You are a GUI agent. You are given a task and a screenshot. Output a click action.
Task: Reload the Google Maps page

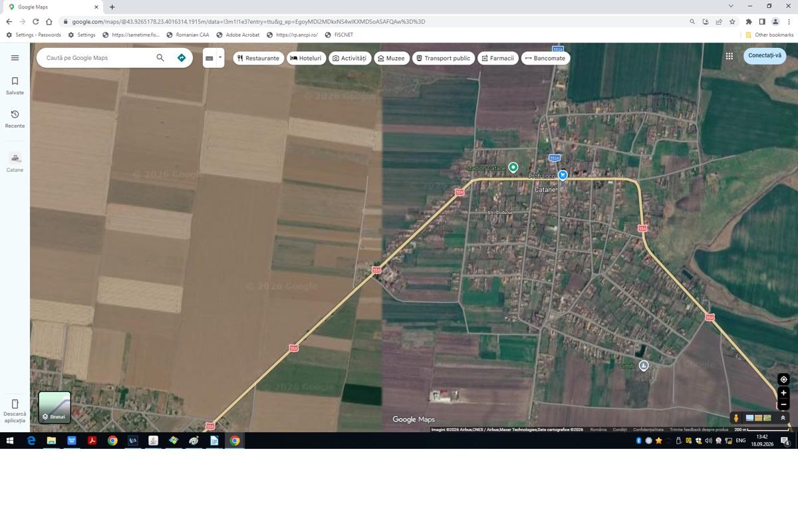(36, 21)
